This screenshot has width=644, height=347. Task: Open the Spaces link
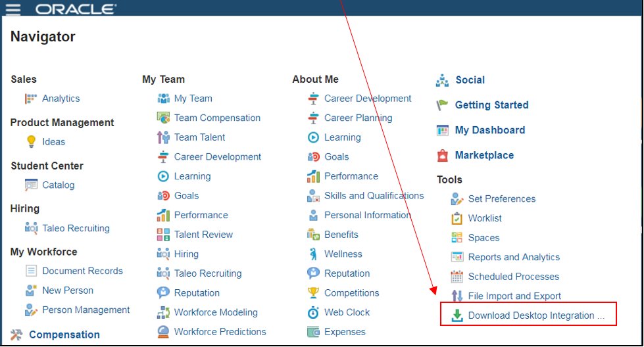point(483,238)
